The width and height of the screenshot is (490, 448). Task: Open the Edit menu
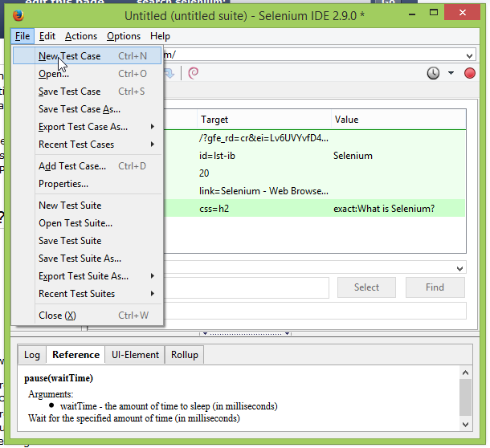pos(47,36)
